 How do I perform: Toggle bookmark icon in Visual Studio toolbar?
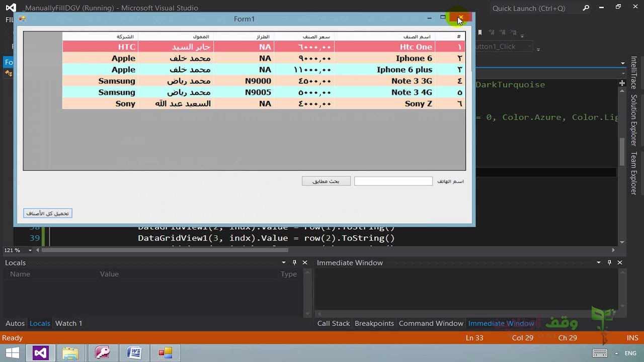pos(480,33)
